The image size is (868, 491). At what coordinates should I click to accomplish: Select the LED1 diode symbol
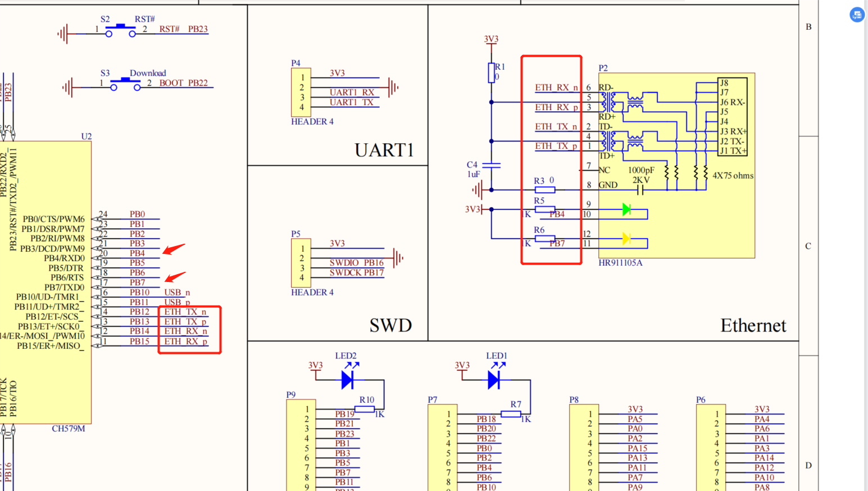(494, 380)
